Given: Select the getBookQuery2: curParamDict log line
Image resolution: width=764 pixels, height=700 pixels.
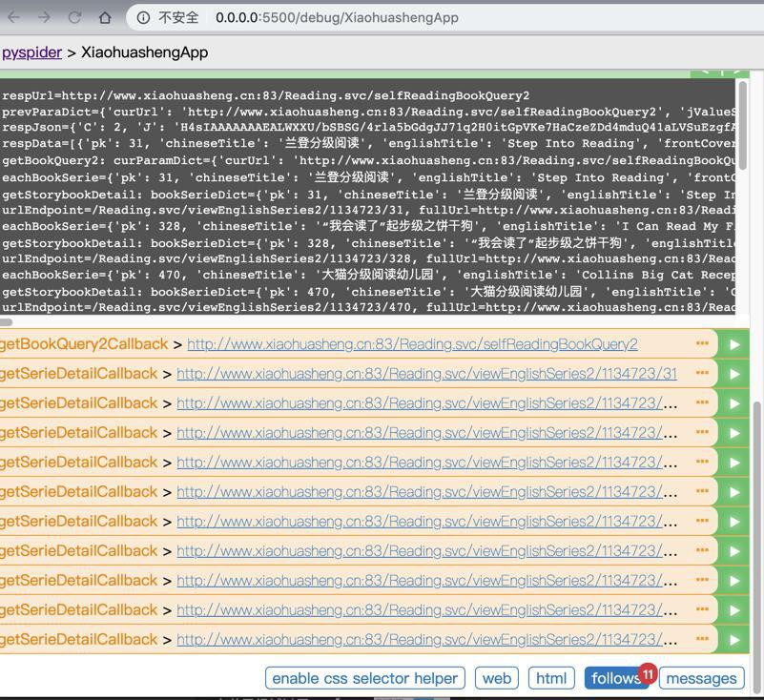Looking at the screenshot, I should tap(368, 160).
